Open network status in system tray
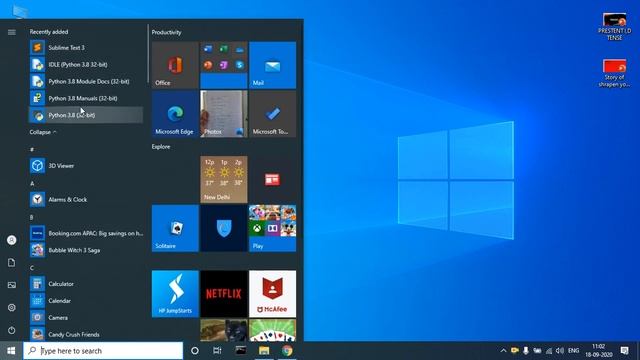The image size is (640, 360). coord(549,351)
